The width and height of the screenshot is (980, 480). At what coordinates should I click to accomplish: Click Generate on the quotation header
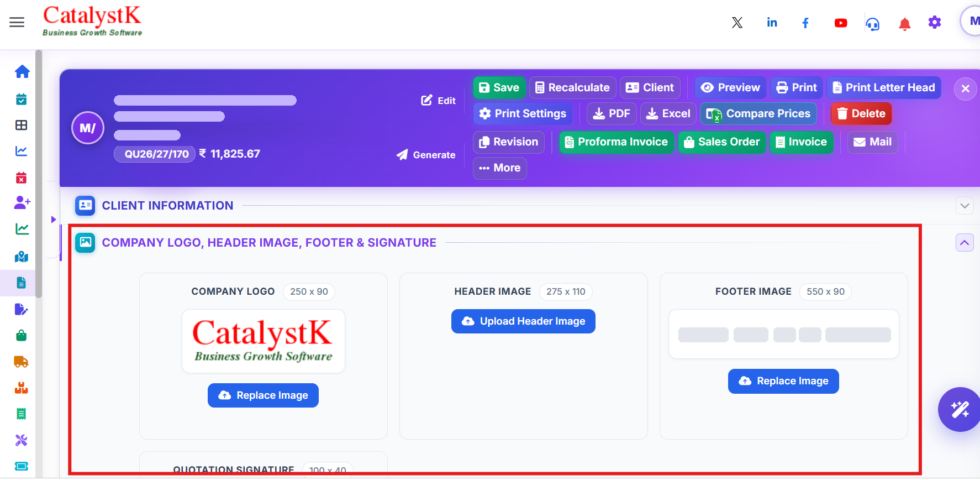426,155
